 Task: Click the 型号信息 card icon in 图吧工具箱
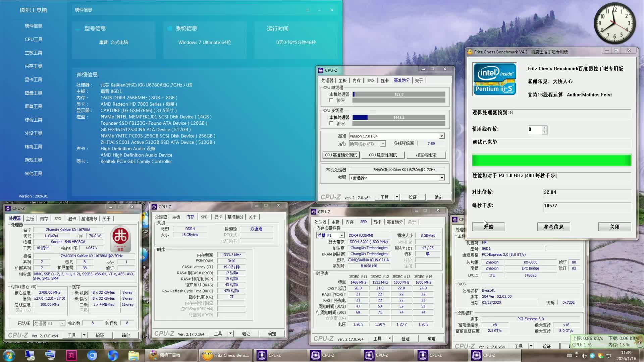click(x=78, y=29)
